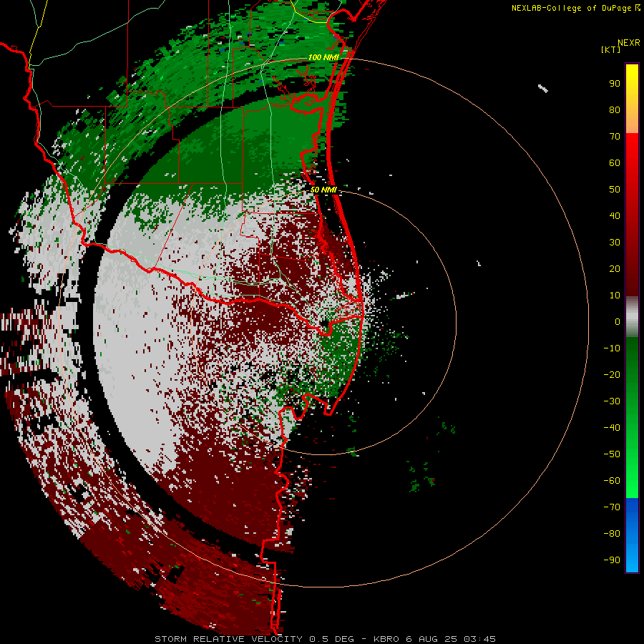Click the "50 NMI" range ring label
644x644 pixels.
(323, 190)
